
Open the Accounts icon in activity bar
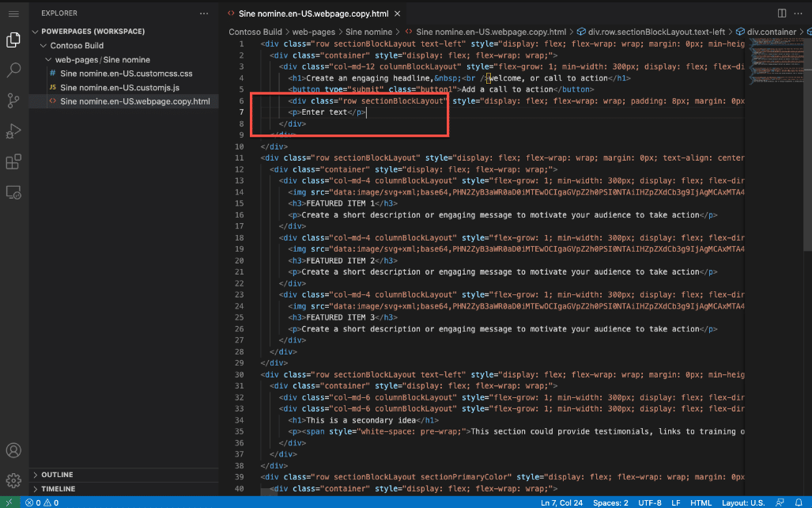tap(13, 450)
